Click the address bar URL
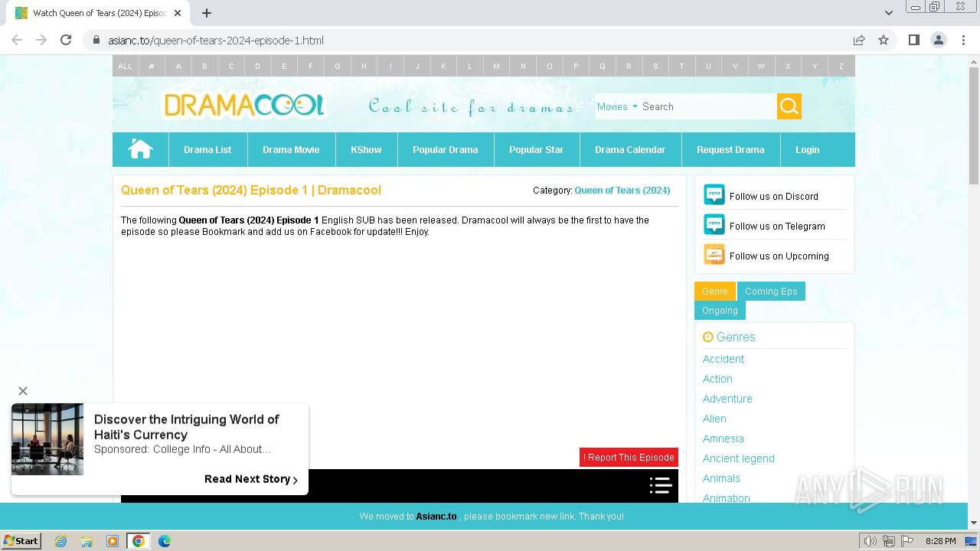 pos(216,40)
